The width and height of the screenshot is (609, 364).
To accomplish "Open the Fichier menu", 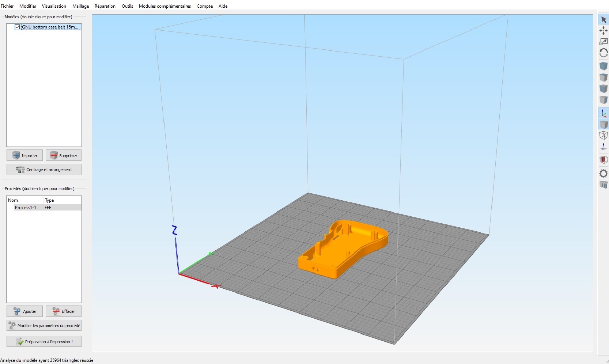I will [7, 6].
